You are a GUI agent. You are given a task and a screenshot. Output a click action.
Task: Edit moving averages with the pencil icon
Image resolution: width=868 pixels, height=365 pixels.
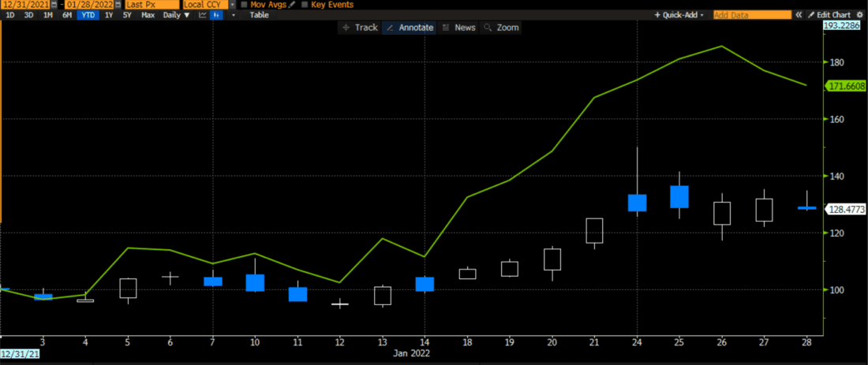coord(292,5)
